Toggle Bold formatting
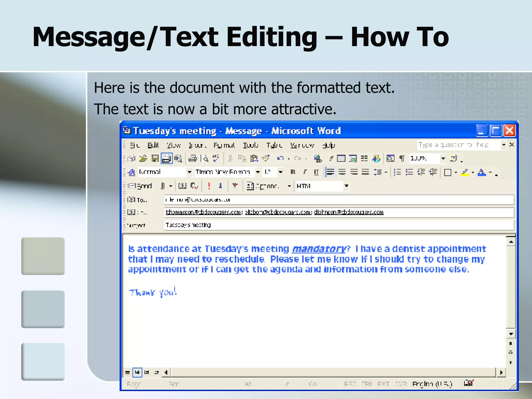532x399 pixels. pos(293,172)
